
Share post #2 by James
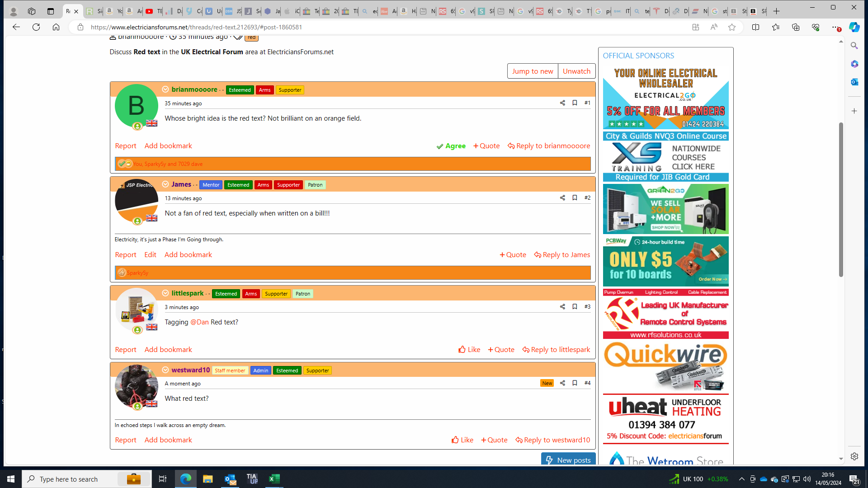pyautogui.click(x=562, y=198)
